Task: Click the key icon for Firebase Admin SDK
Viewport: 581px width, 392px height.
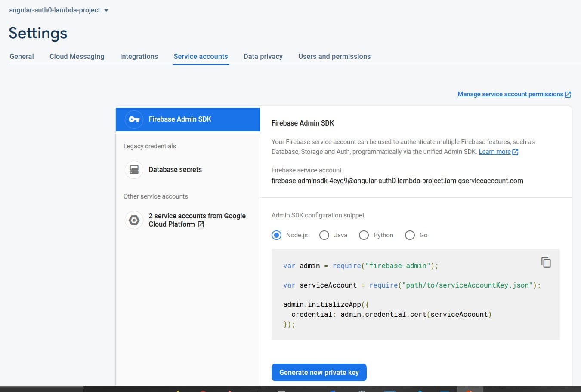Action: click(x=134, y=119)
